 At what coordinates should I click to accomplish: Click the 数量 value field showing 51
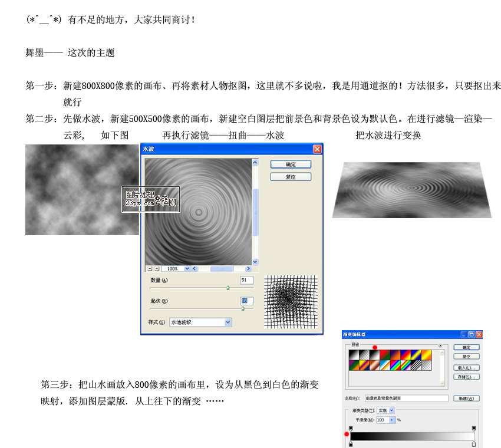click(246, 280)
